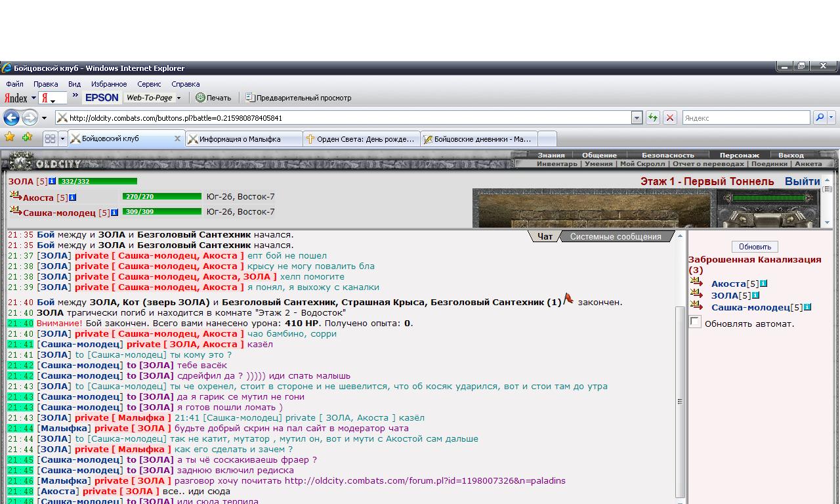Click the Яндекс search input field
The image size is (840, 504).
point(746,117)
